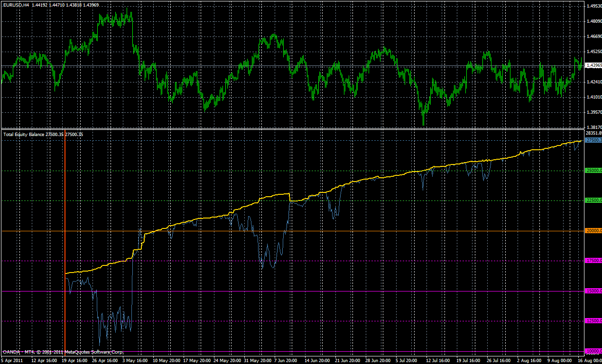Click the 16 Aug 00:00 date label
The width and height of the screenshot is (602, 364).
[590, 361]
